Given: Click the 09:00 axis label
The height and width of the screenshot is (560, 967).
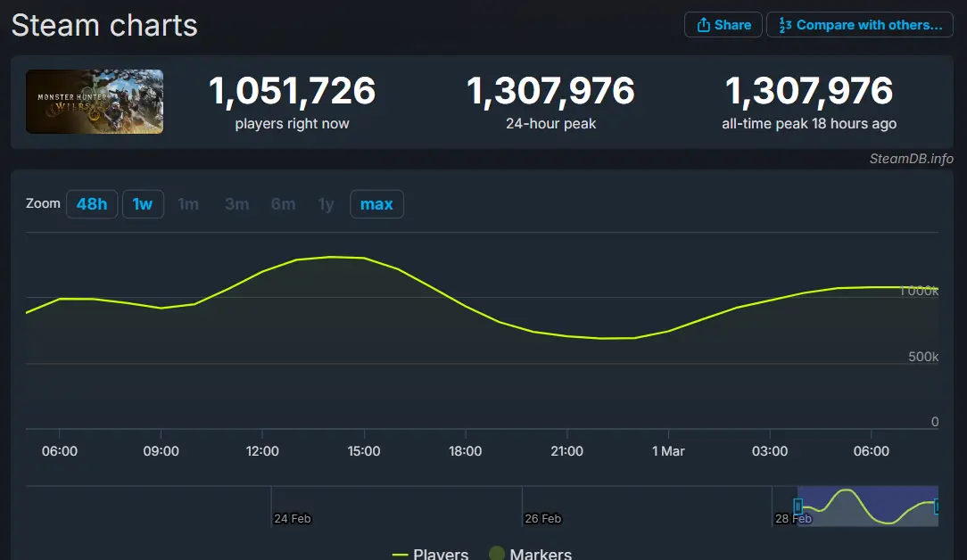Looking at the screenshot, I should (x=161, y=451).
